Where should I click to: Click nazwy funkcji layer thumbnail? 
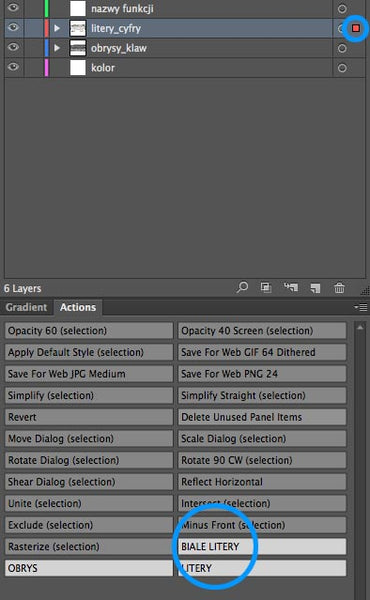click(x=78, y=8)
